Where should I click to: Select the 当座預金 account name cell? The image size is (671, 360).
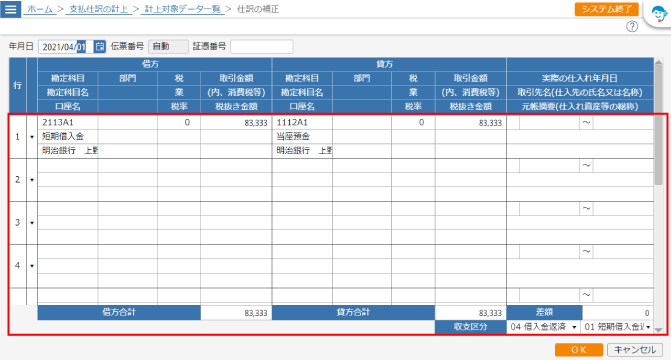pos(302,137)
